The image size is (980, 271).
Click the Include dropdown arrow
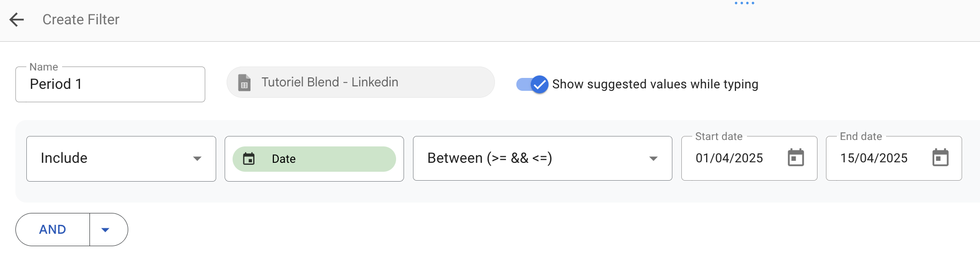tap(197, 159)
